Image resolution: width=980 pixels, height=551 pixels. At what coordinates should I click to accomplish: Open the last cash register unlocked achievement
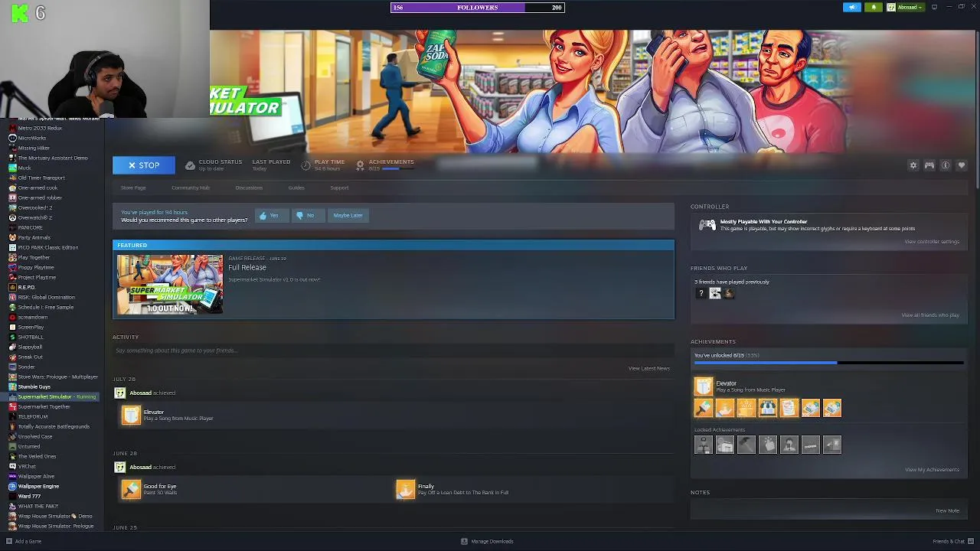click(x=831, y=408)
